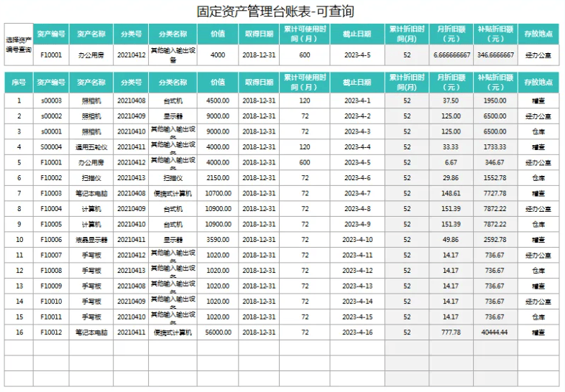The width and height of the screenshot is (565, 392).
Task: Click asset number cell s00003
Action: 51,101
